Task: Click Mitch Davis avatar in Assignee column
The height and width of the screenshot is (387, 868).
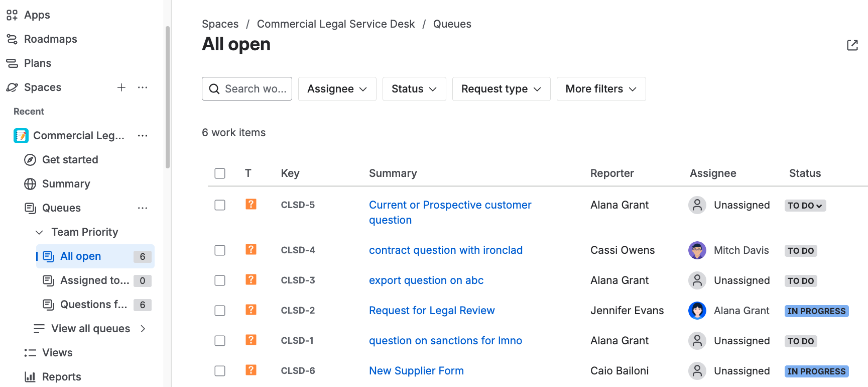Action: pyautogui.click(x=697, y=250)
